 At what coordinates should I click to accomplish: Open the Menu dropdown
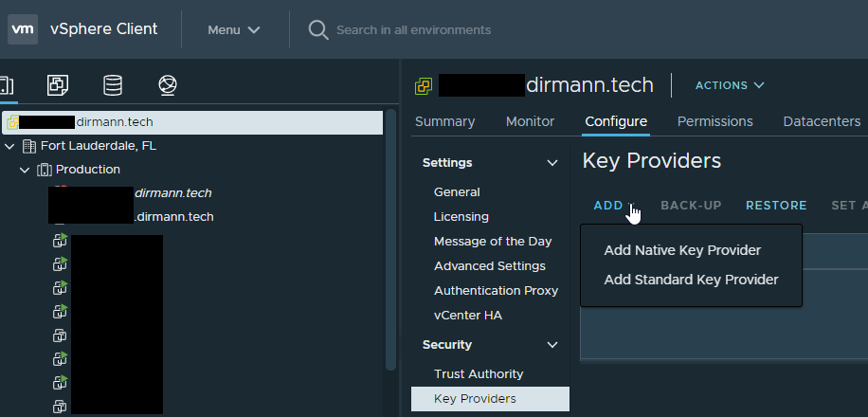[x=234, y=30]
